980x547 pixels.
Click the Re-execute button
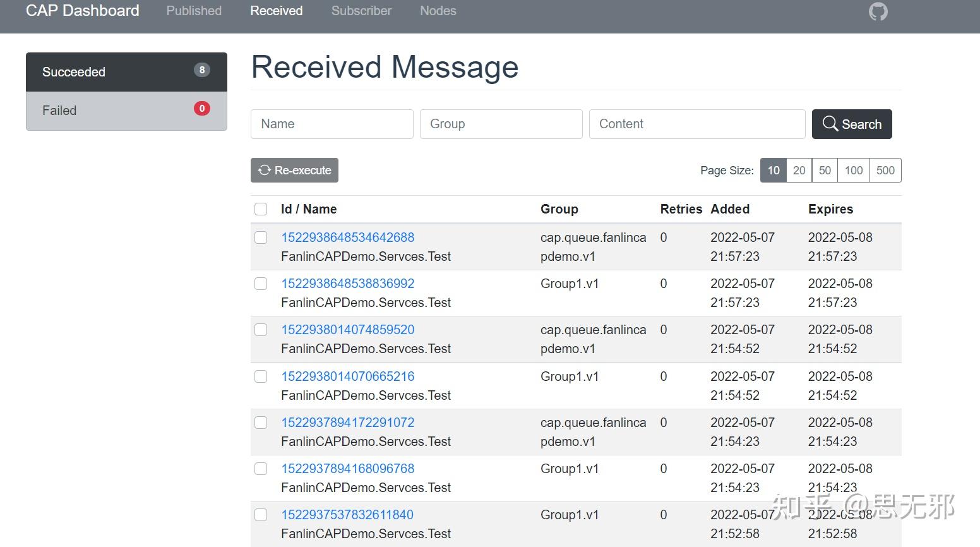[x=294, y=171]
